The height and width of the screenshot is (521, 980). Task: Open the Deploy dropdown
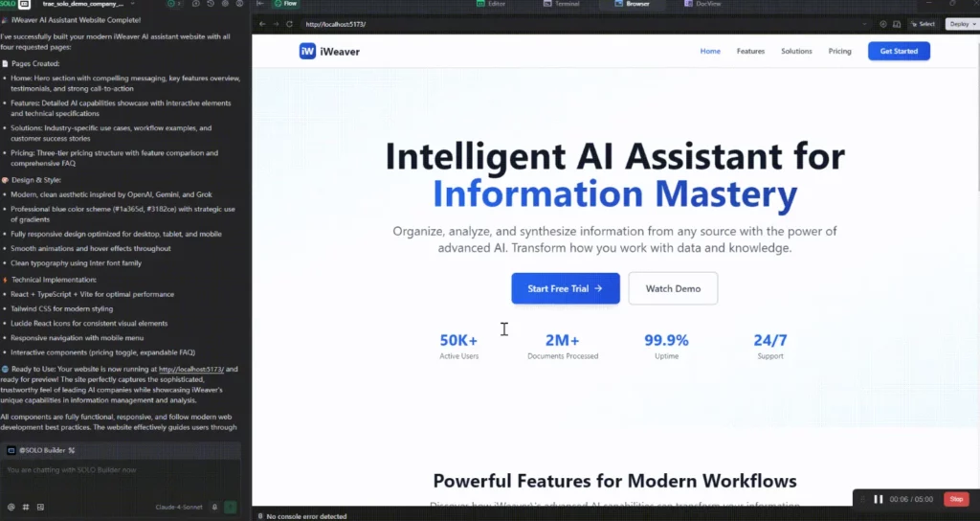click(x=961, y=24)
